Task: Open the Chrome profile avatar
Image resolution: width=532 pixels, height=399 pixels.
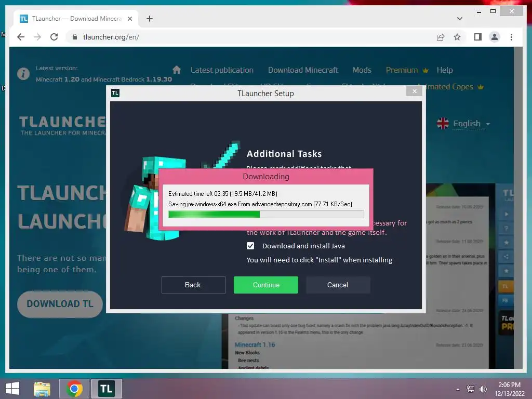Action: point(495,37)
